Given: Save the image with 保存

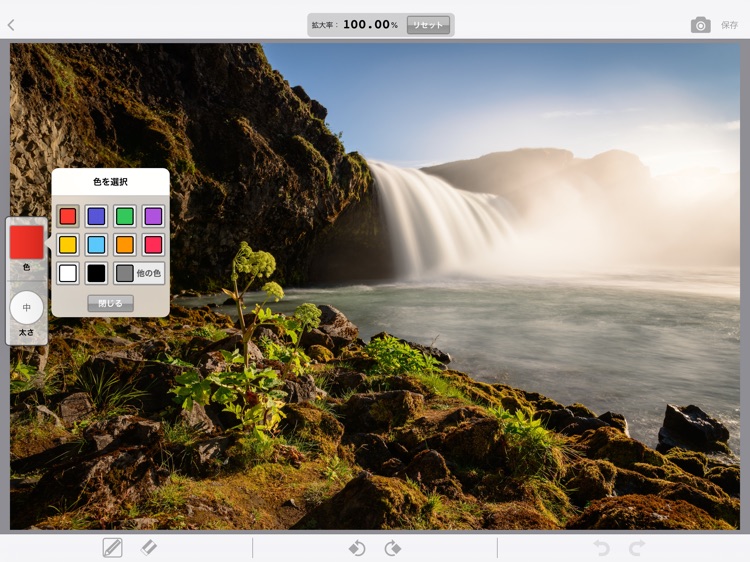Looking at the screenshot, I should (729, 25).
